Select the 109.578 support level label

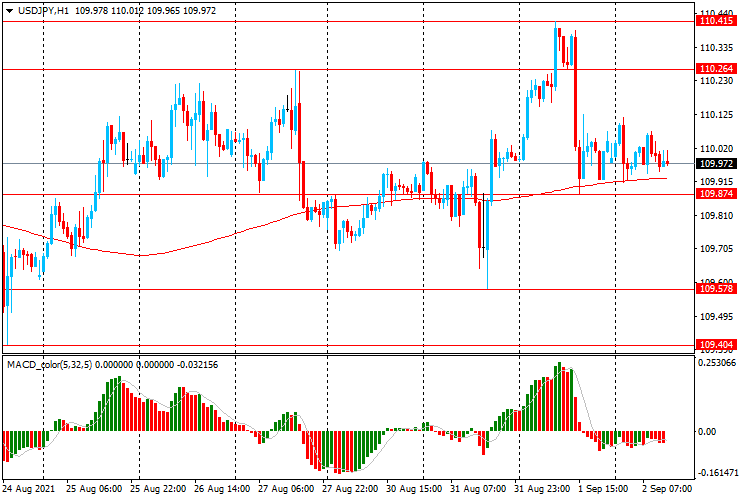(716, 288)
